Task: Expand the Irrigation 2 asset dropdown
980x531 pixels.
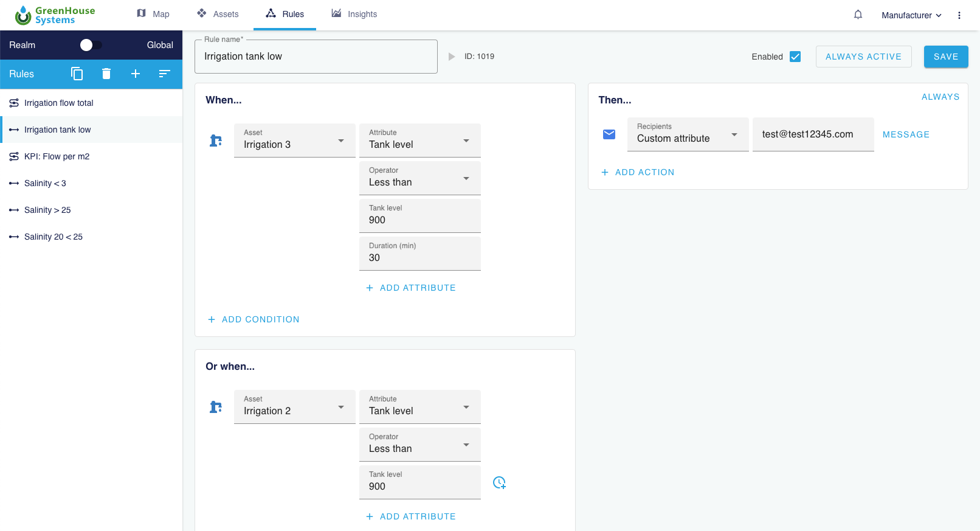Action: [294, 407]
